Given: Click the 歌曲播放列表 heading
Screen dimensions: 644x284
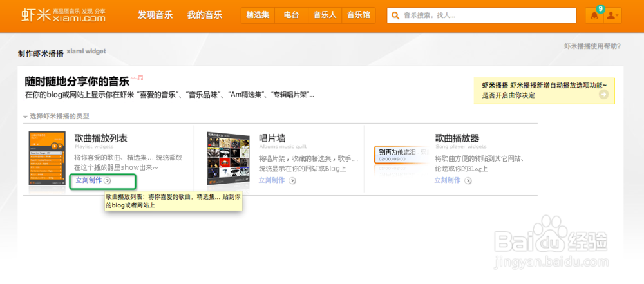Looking at the screenshot, I should click(100, 138).
